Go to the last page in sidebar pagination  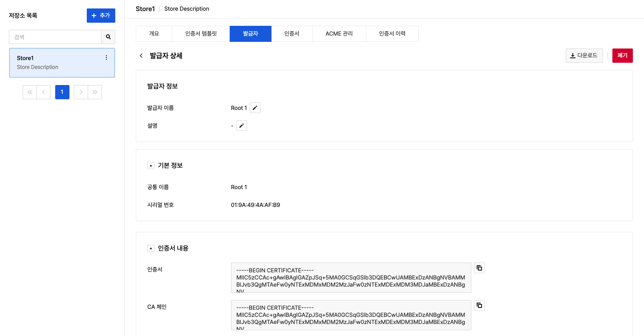pos(95,92)
